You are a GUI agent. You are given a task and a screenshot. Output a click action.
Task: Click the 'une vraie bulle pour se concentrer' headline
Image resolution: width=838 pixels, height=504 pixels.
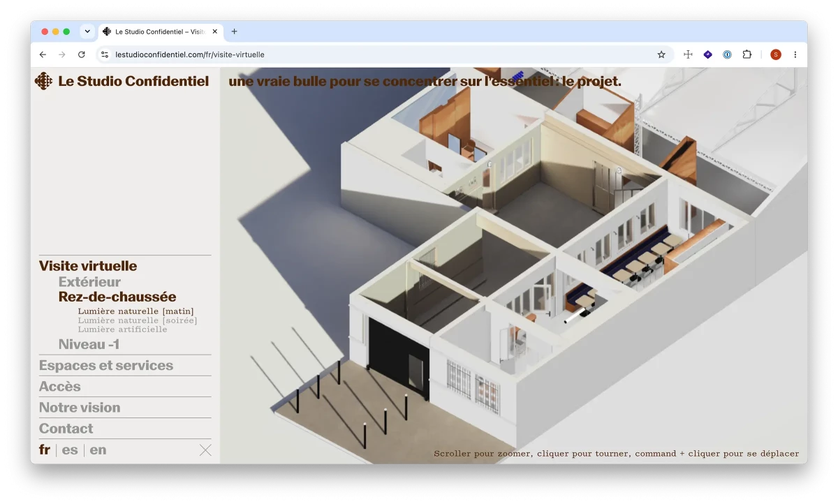[425, 82]
